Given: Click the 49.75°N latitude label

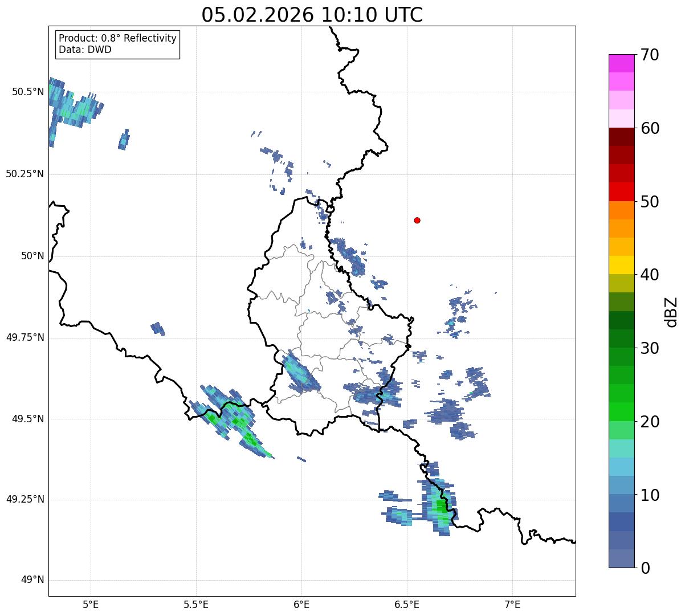Looking at the screenshot, I should [x=25, y=337].
